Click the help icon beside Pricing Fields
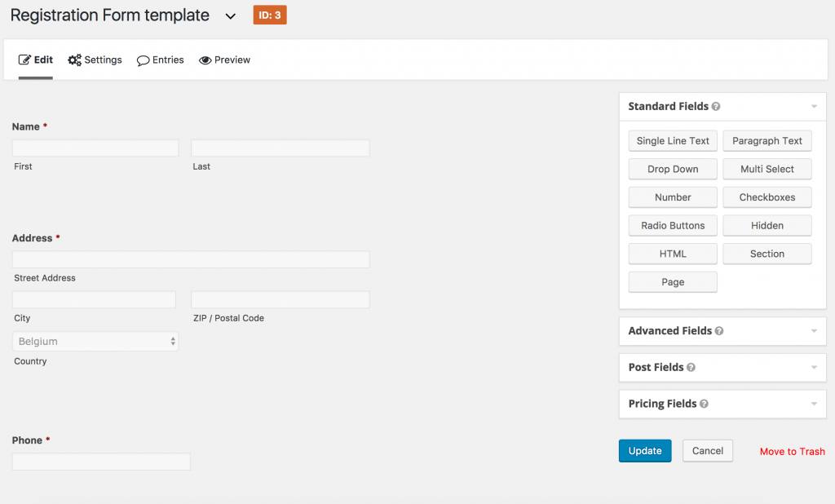835x504 pixels. pyautogui.click(x=704, y=404)
